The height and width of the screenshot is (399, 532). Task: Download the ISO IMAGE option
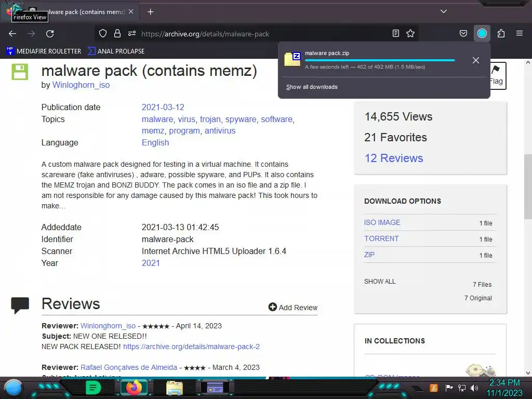tap(382, 222)
